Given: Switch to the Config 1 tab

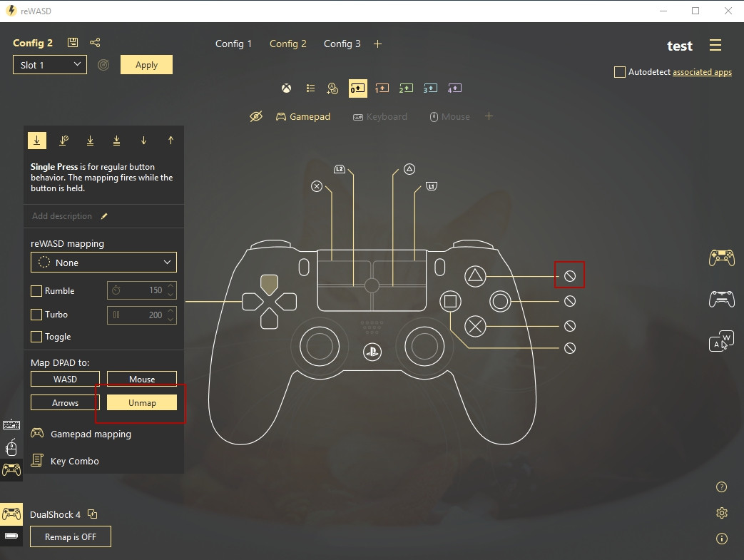Looking at the screenshot, I should (x=233, y=44).
